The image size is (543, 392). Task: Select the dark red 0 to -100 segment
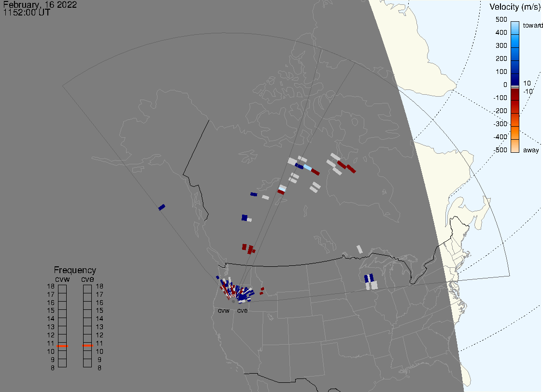(515, 94)
